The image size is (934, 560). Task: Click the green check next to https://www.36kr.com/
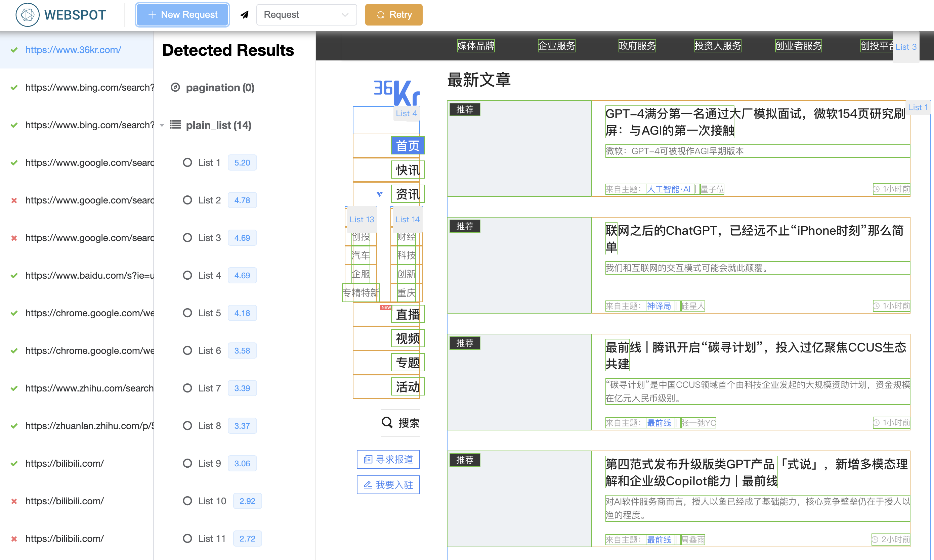point(14,50)
